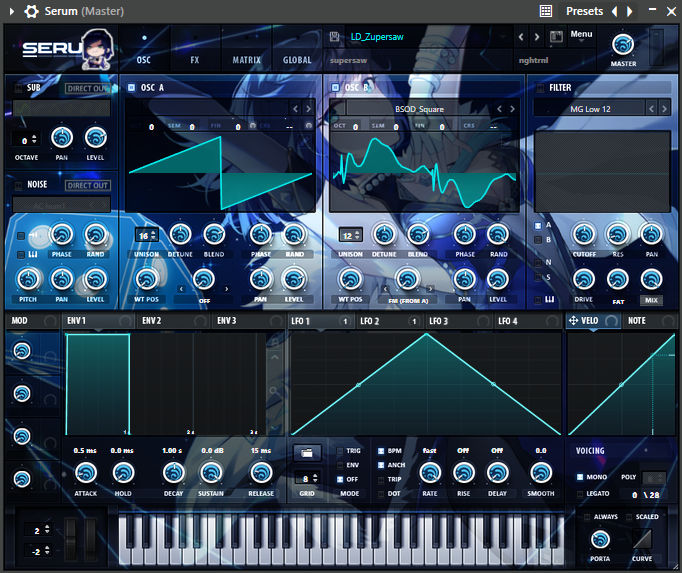Screen dimensions: 682x573
Task: Toggle LFO ANCH checkbox
Action: [381, 465]
